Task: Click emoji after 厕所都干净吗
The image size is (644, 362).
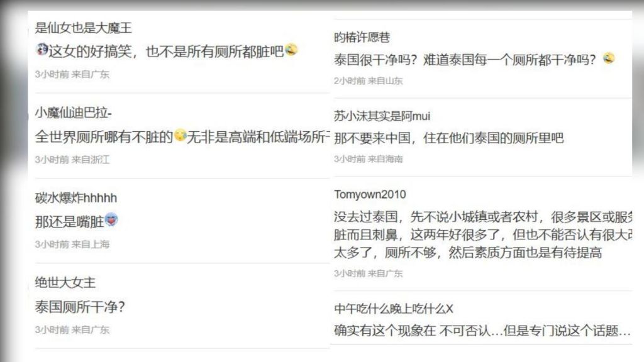Action: (x=609, y=58)
